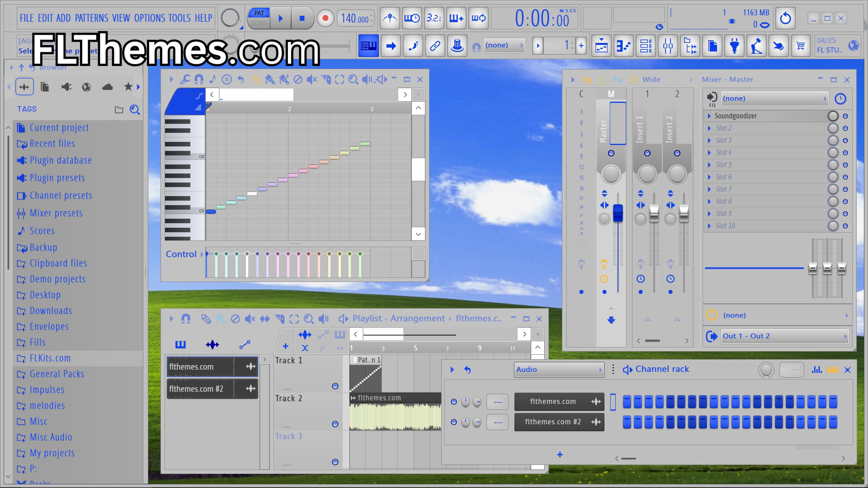Expand the Slot 5 menu arrow

tap(709, 165)
